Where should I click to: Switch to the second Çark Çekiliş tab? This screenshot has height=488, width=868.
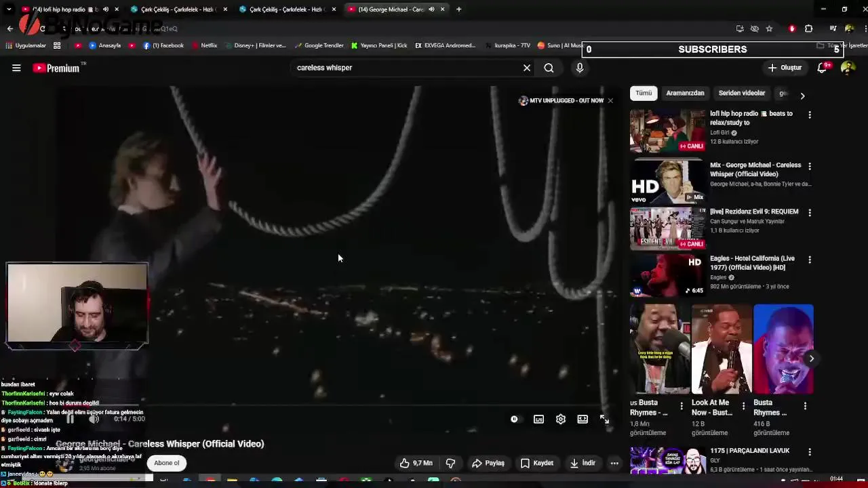287,9
